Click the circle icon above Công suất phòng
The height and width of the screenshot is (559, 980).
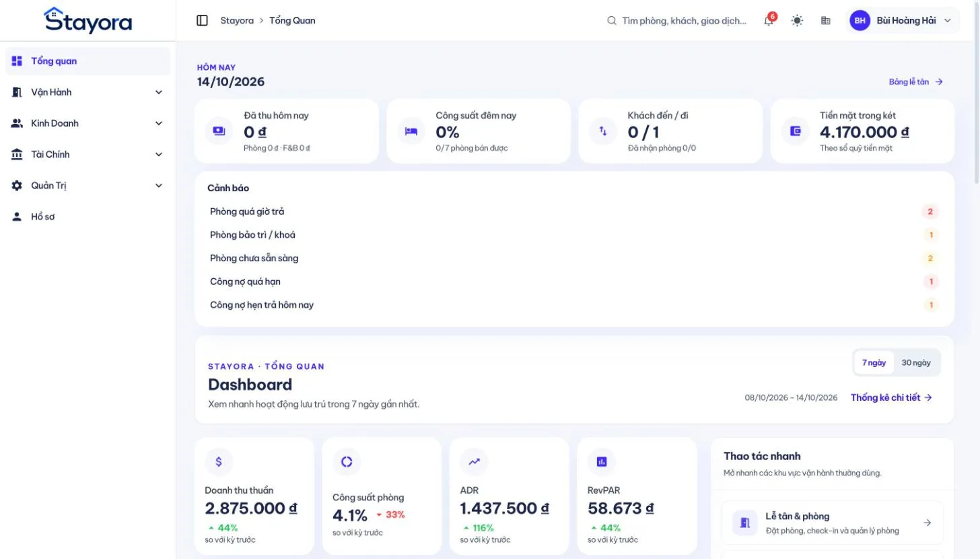(x=347, y=461)
